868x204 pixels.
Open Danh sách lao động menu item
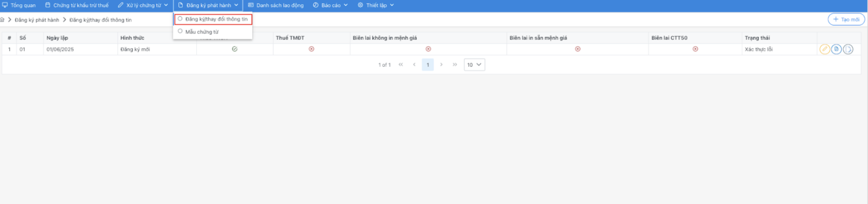pos(276,5)
